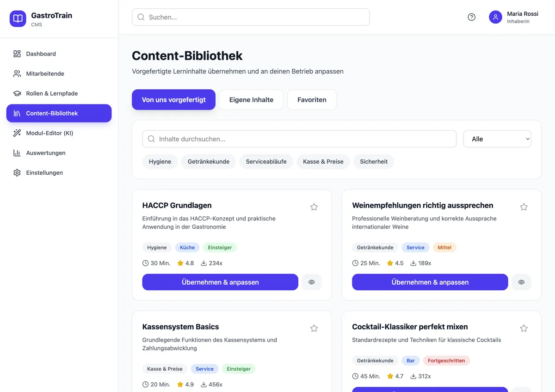Click Maria Rossi's user avatar icon

coord(495,17)
